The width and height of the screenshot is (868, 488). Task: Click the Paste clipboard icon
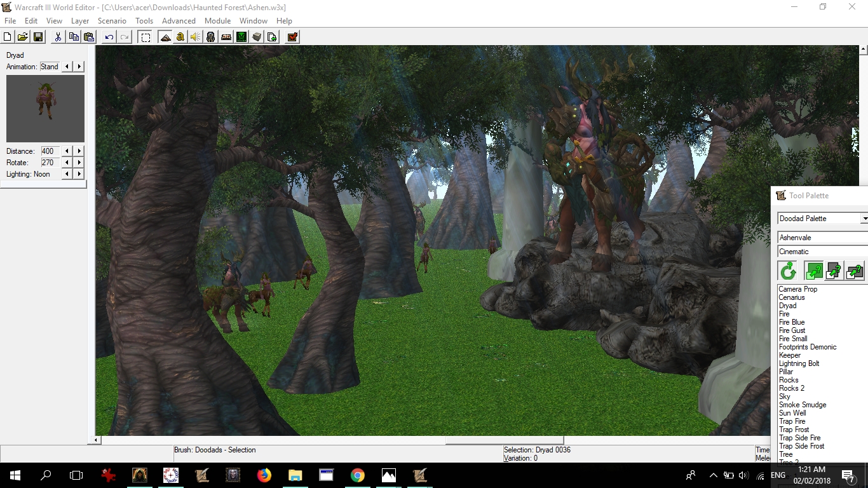click(x=89, y=37)
